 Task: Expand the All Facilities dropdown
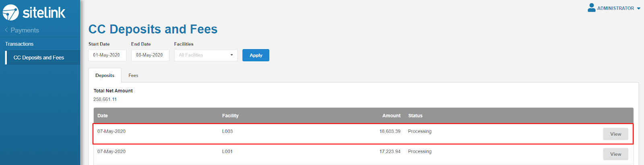[x=206, y=55]
